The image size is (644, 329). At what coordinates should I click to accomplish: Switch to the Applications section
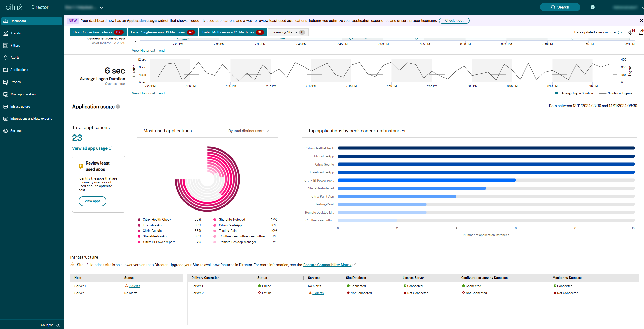(x=19, y=70)
